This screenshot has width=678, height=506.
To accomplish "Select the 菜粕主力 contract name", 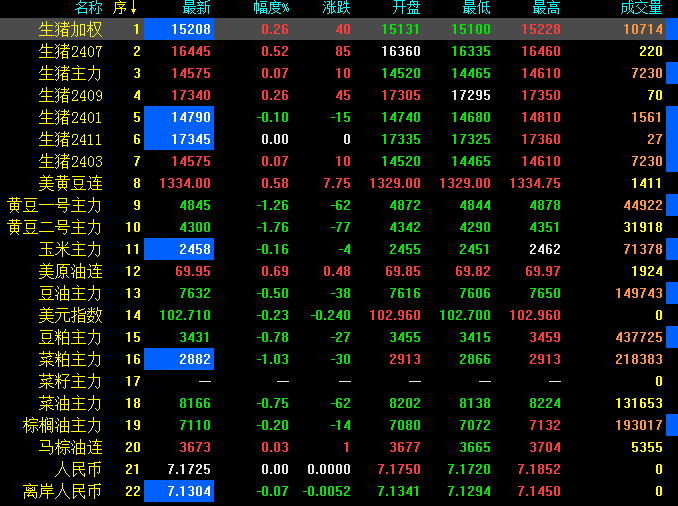I will click(70, 360).
